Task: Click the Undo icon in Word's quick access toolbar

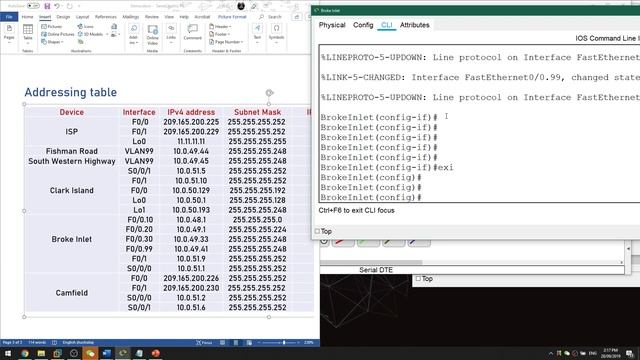Action: 57,6
